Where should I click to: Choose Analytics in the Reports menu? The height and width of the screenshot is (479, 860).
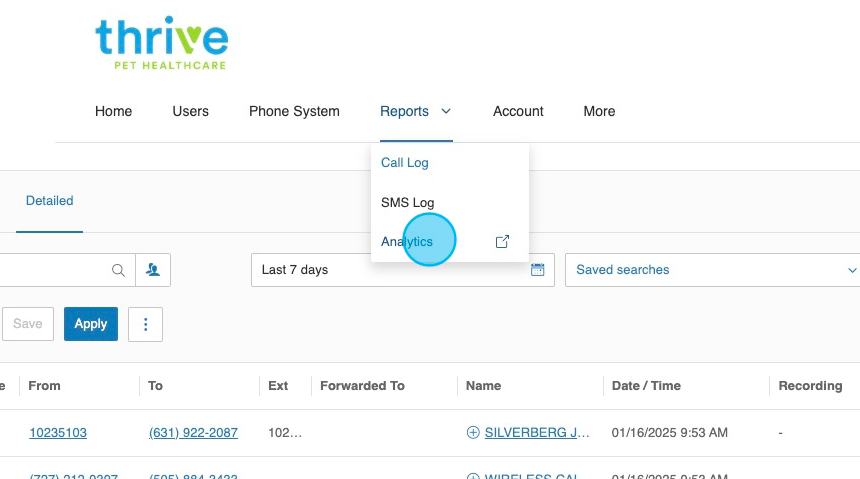coord(407,242)
